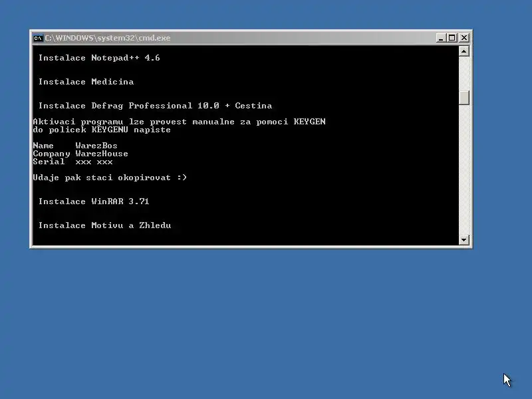Click the "Name WarezBos" line
Screen dimensions: 532x399
point(75,146)
